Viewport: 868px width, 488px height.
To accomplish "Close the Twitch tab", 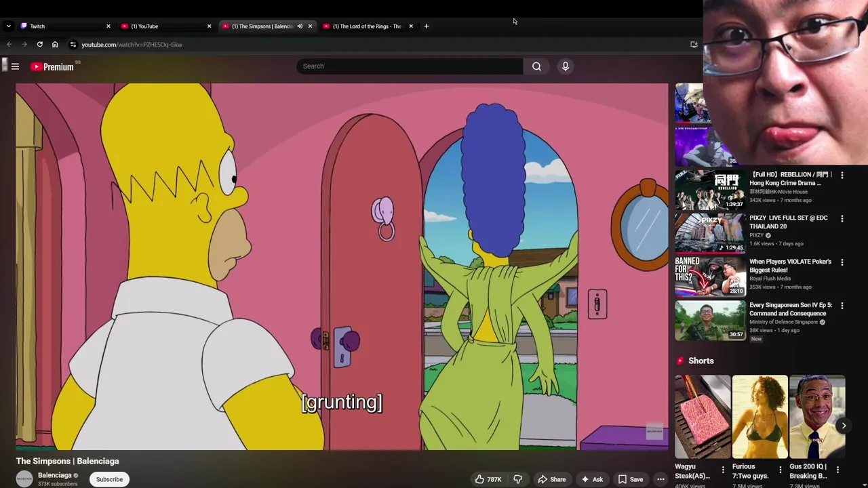I will [108, 26].
